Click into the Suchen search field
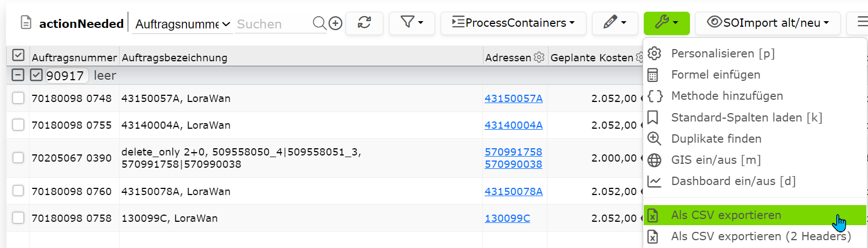This screenshot has width=868, height=248. click(273, 24)
